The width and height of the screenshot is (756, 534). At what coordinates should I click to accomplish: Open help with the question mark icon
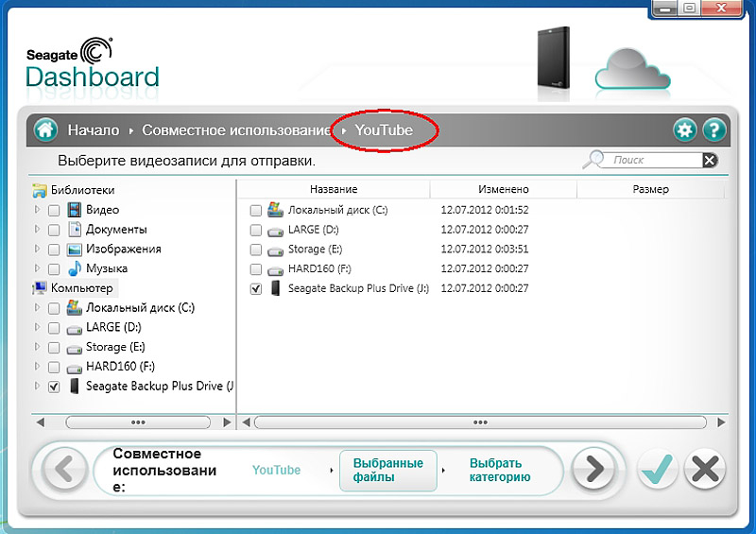(x=713, y=130)
